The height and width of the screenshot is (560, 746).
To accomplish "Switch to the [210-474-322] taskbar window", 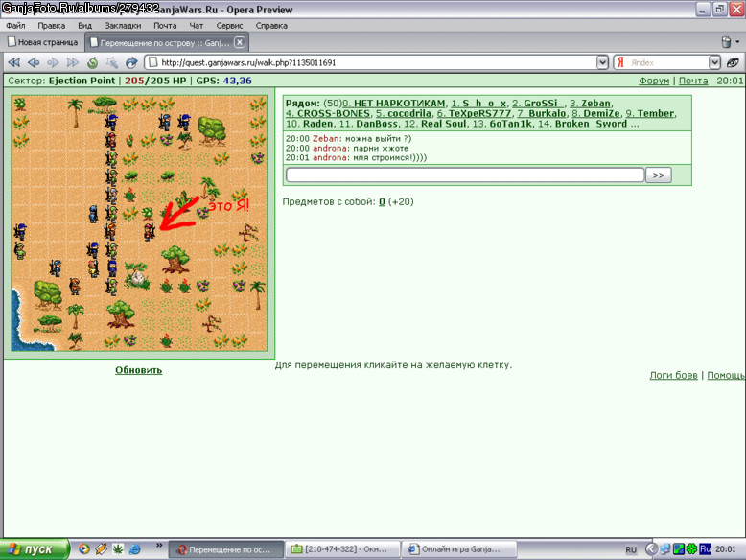I will click(x=342, y=549).
